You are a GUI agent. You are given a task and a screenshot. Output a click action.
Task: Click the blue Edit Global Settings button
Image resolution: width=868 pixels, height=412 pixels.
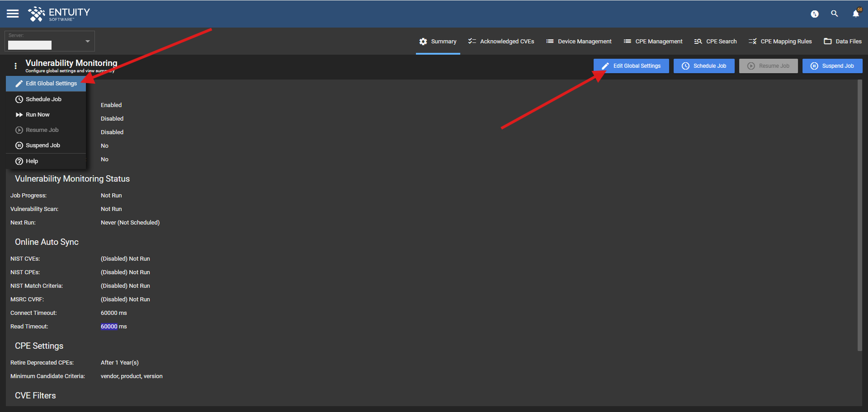(x=631, y=66)
